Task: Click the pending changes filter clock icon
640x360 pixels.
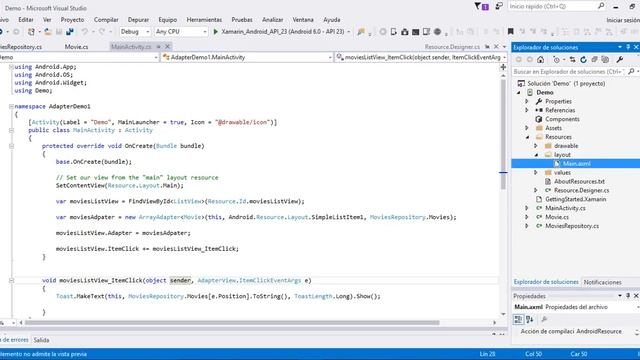Action: click(557, 60)
